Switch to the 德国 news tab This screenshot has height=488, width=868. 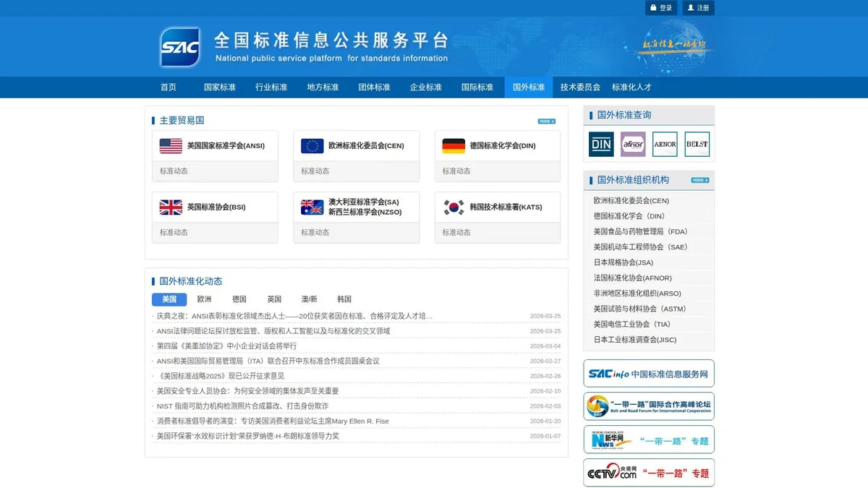(239, 299)
